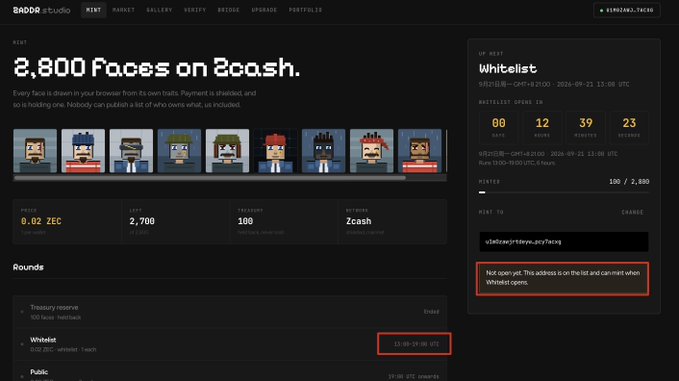Select the green hat face with red mustache
The width and height of the screenshot is (679, 381).
click(x=227, y=151)
